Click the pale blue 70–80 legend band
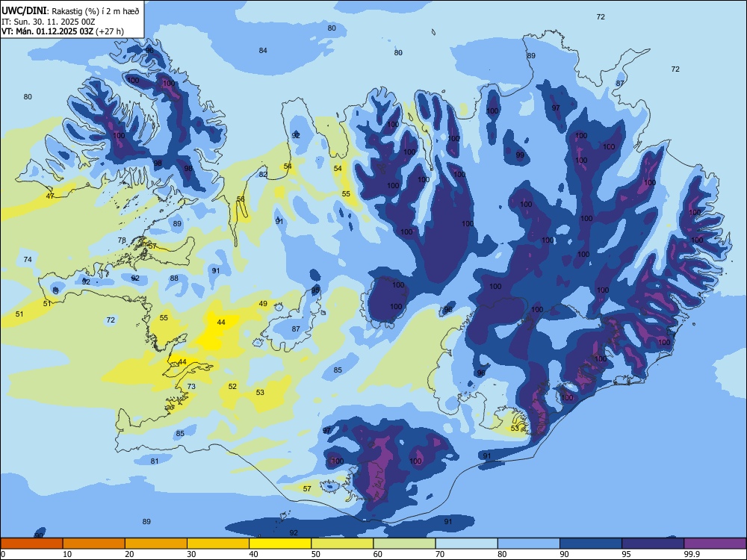The height and width of the screenshot is (560, 747). click(466, 544)
